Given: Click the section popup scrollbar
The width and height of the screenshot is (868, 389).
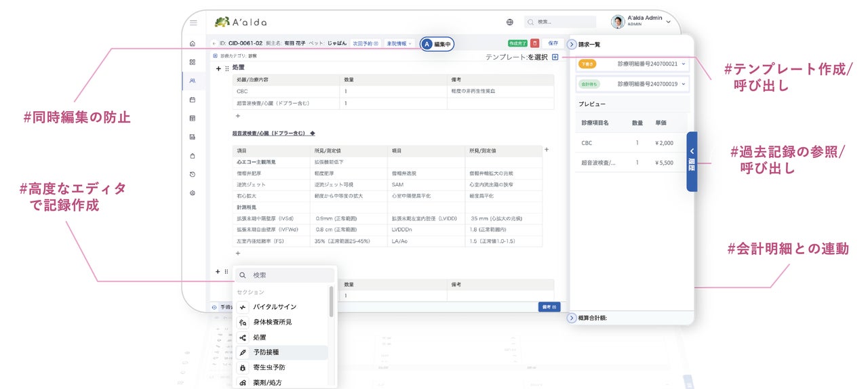Looking at the screenshot, I should 331,302.
